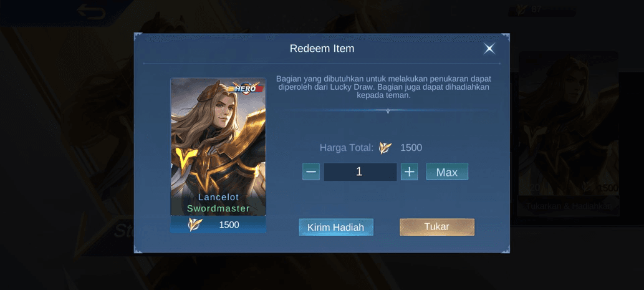Screen dimensions: 644x290
Task: Set quantity to Max
Action: click(447, 172)
